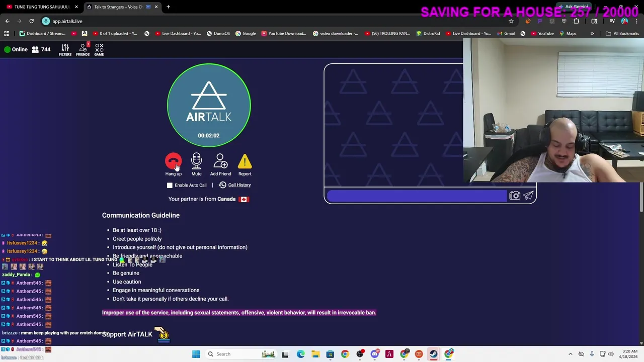The width and height of the screenshot is (644, 362).
Task: Click the AirTalk call avatar circle
Action: click(x=209, y=105)
